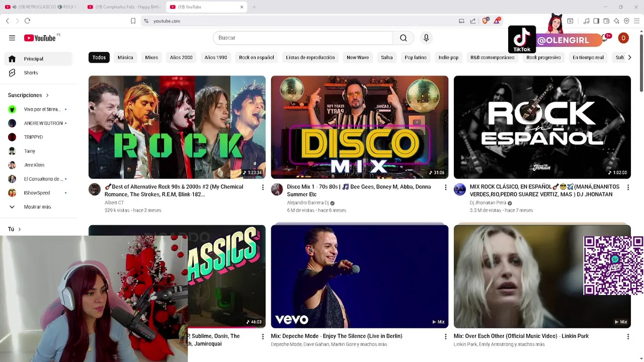
Task: Select the Años 1990 filter chip
Action: tap(216, 57)
